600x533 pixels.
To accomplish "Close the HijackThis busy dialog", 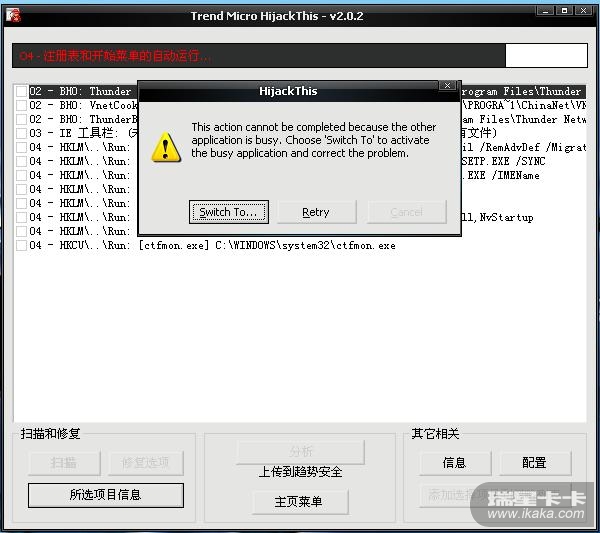I will pos(447,85).
